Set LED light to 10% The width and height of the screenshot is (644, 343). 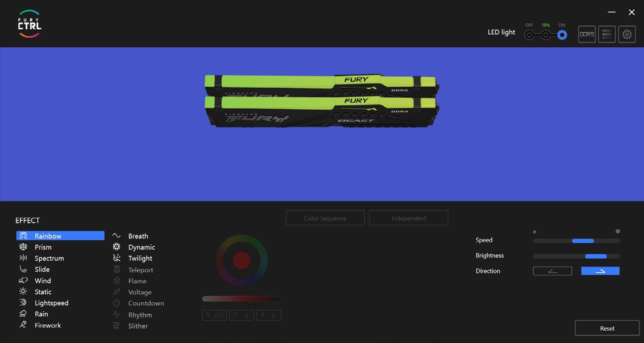pyautogui.click(x=546, y=35)
